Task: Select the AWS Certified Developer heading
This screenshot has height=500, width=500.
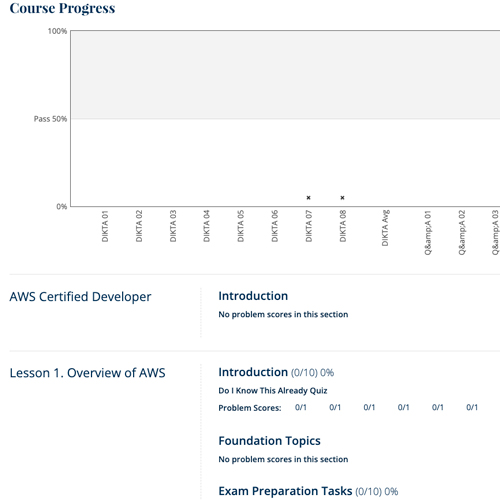Action: [x=80, y=297]
